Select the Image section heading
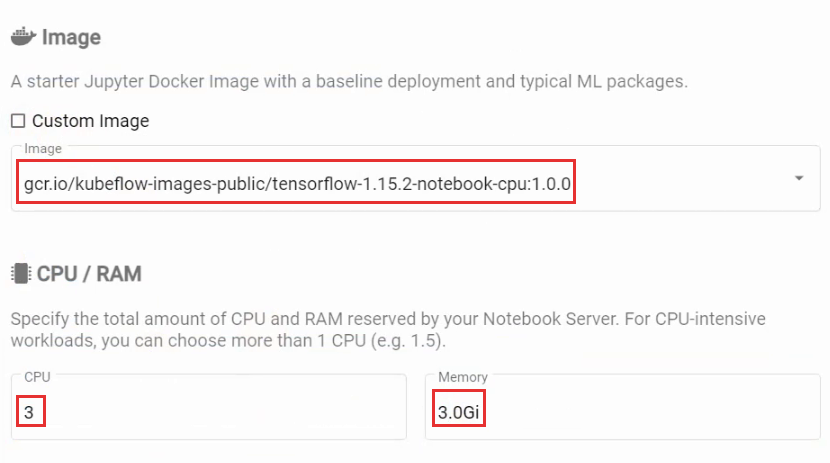Screen dimensions: 830x463 [x=71, y=38]
